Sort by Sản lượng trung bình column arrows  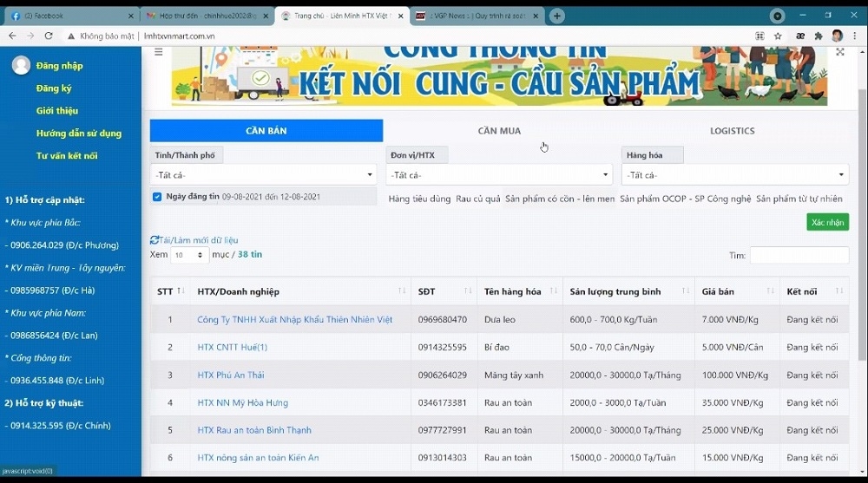coord(686,291)
